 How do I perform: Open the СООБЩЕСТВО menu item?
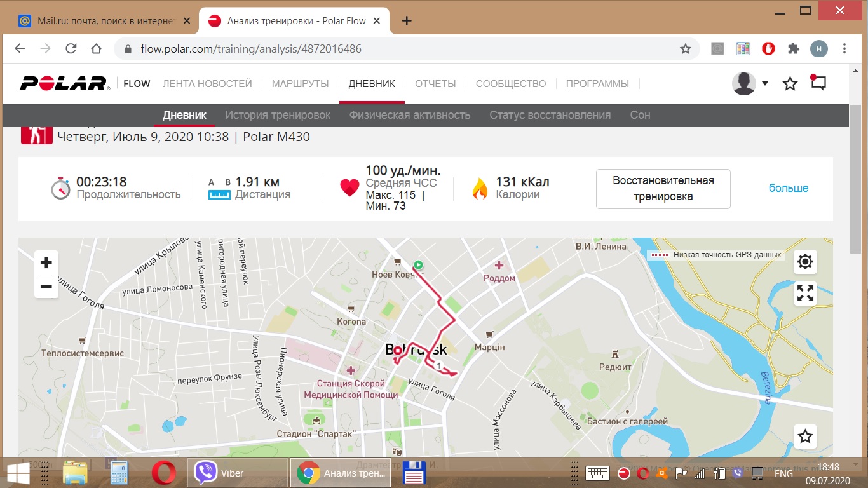tap(511, 83)
